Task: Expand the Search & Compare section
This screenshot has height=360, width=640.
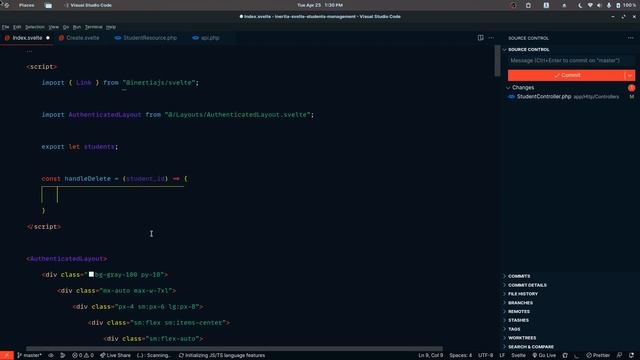Action: [531, 347]
